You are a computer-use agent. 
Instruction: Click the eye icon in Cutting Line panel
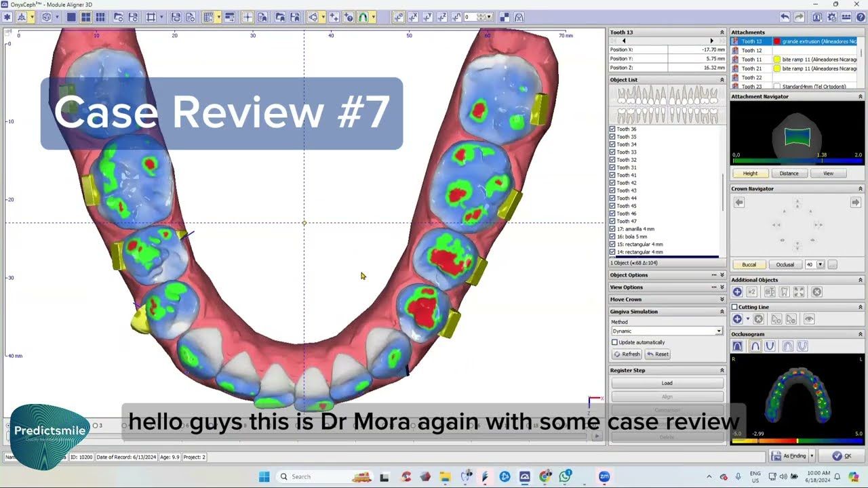(x=809, y=319)
